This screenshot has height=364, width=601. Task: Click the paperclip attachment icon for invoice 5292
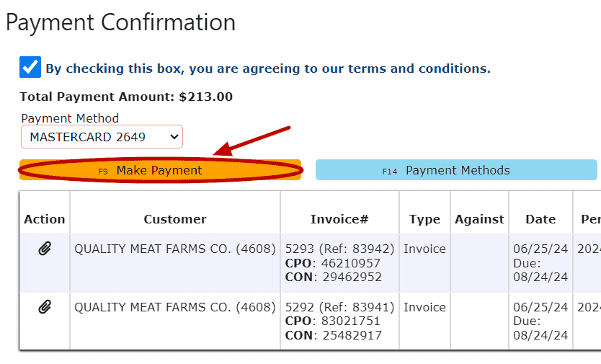tap(45, 307)
